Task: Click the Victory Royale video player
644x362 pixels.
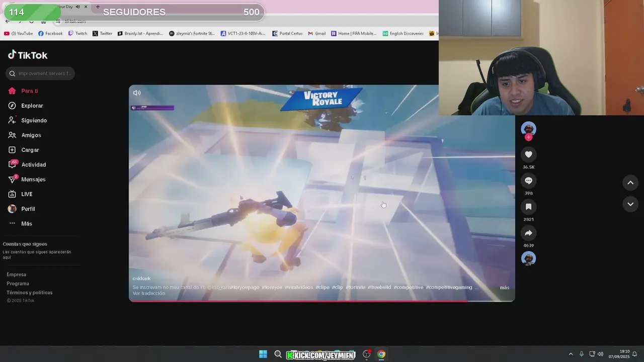Action: [x=322, y=193]
